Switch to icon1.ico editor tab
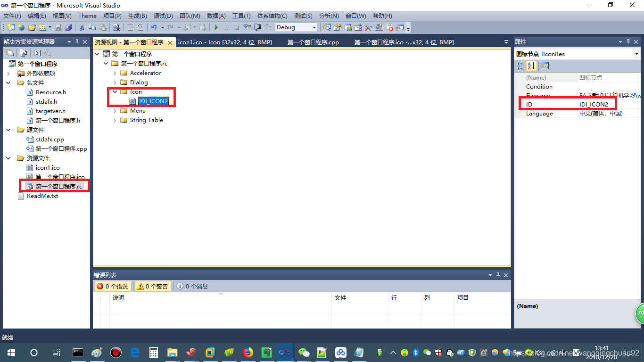 [x=225, y=42]
